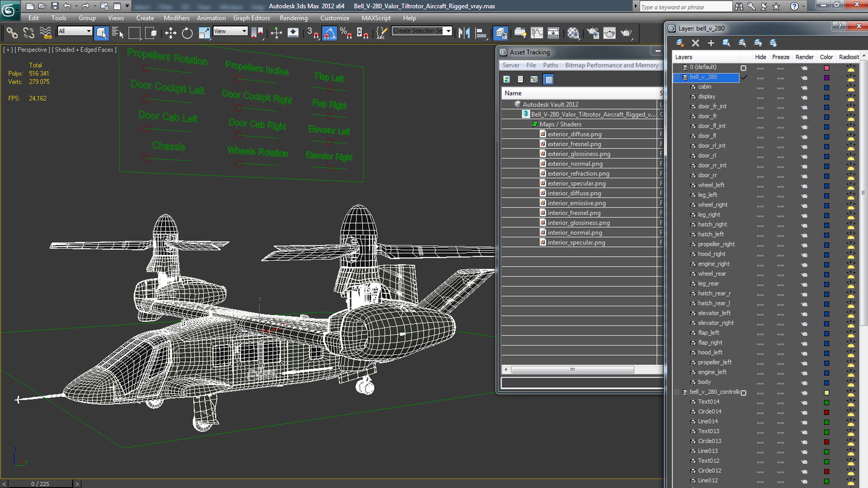Click red color swatch of Circle014

[x=826, y=412]
